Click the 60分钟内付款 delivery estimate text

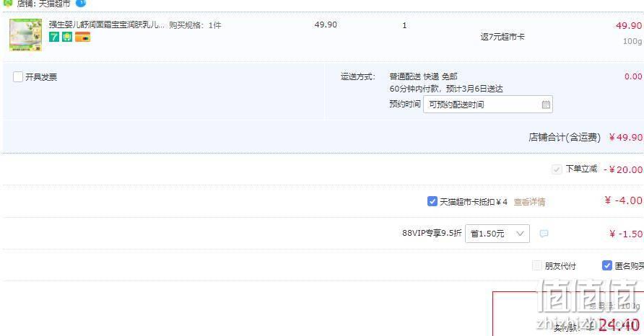click(446, 89)
